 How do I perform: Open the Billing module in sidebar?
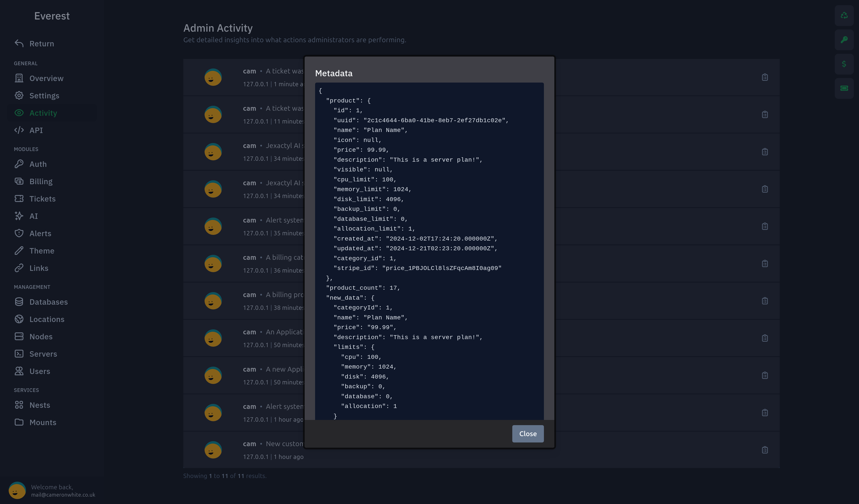tap(41, 181)
